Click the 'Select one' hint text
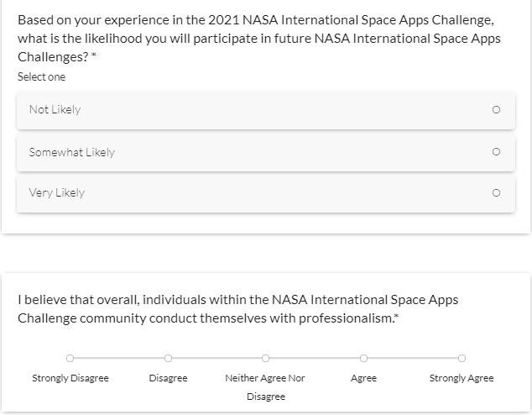Viewport: 532px width, 415px height. [41, 77]
